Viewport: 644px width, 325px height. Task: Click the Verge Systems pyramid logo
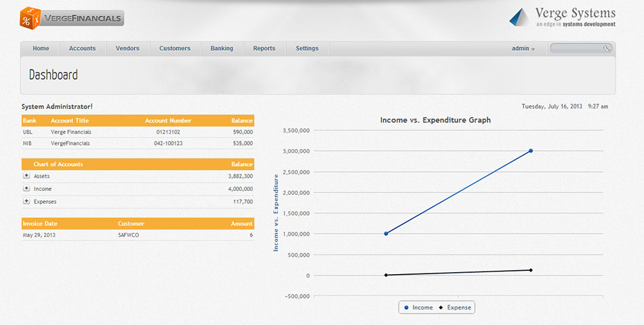(x=520, y=17)
